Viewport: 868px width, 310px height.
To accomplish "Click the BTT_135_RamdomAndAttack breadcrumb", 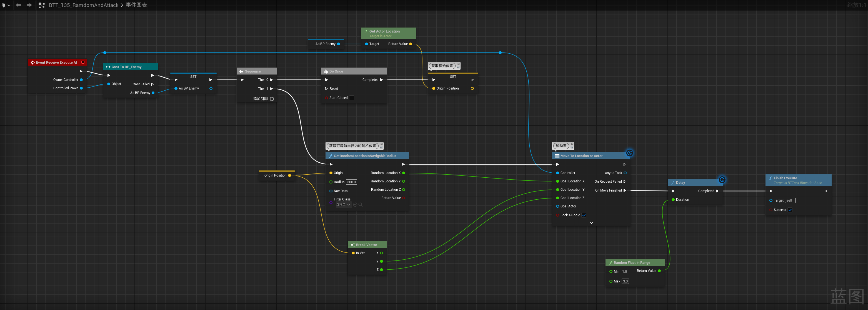I will click(x=83, y=5).
